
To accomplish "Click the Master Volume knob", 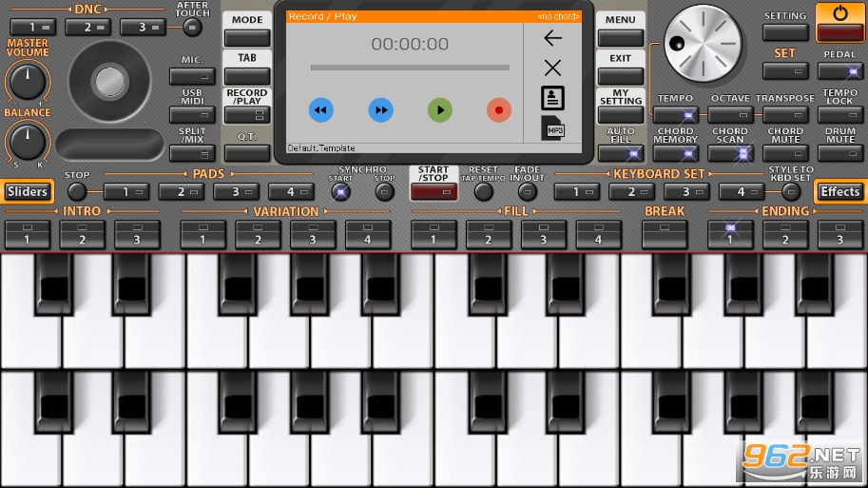I will click(x=28, y=82).
